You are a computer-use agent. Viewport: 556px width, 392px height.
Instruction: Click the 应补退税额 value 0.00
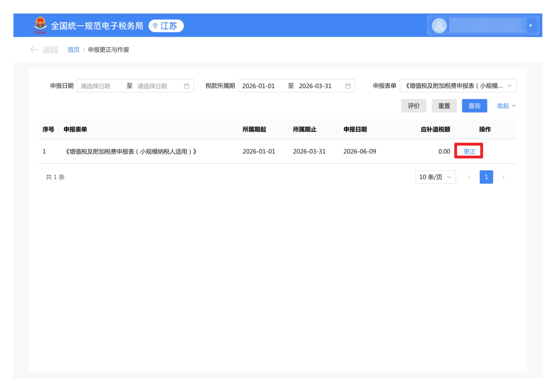(x=444, y=151)
